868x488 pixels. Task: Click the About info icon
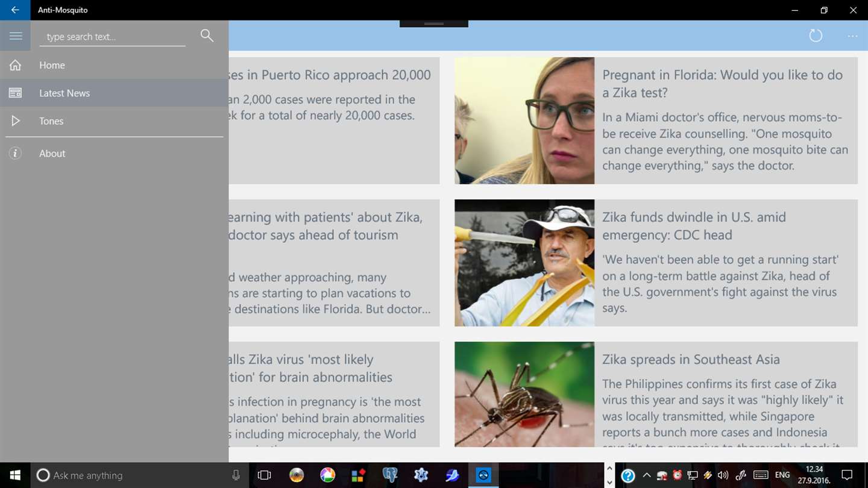(x=15, y=154)
